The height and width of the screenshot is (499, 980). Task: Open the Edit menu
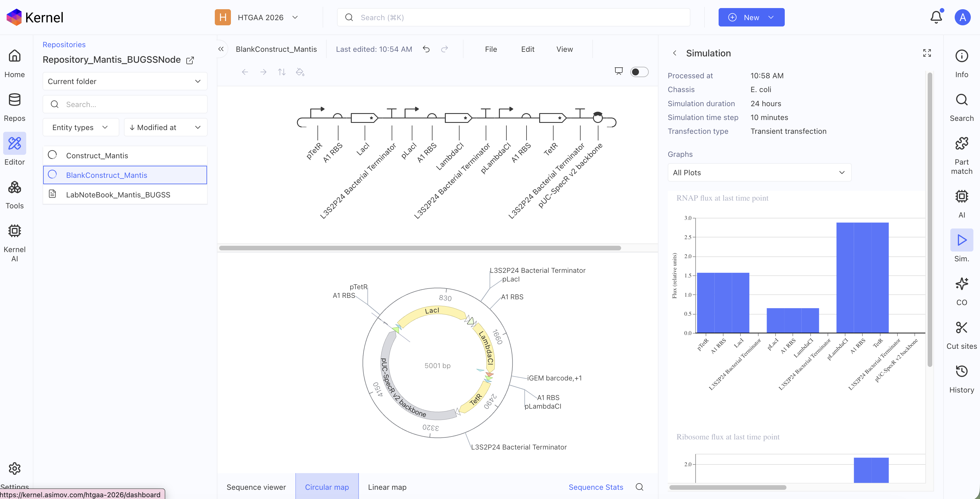(528, 49)
